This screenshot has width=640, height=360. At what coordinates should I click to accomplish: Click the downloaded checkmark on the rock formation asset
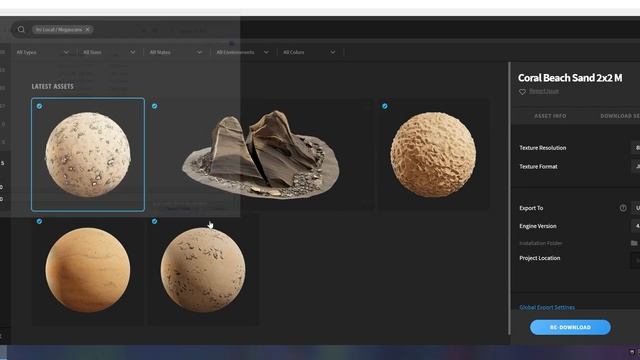154,106
